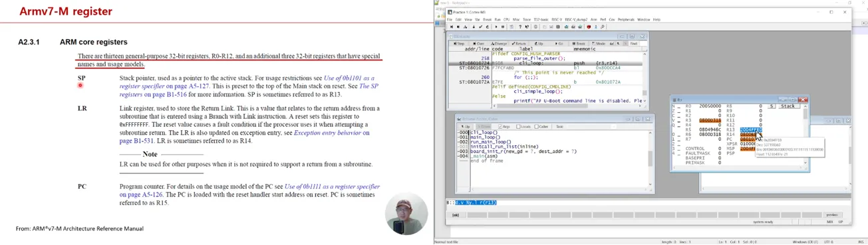868x245 pixels.
Task: Click the Find button in listing toolbar
Action: (x=633, y=44)
